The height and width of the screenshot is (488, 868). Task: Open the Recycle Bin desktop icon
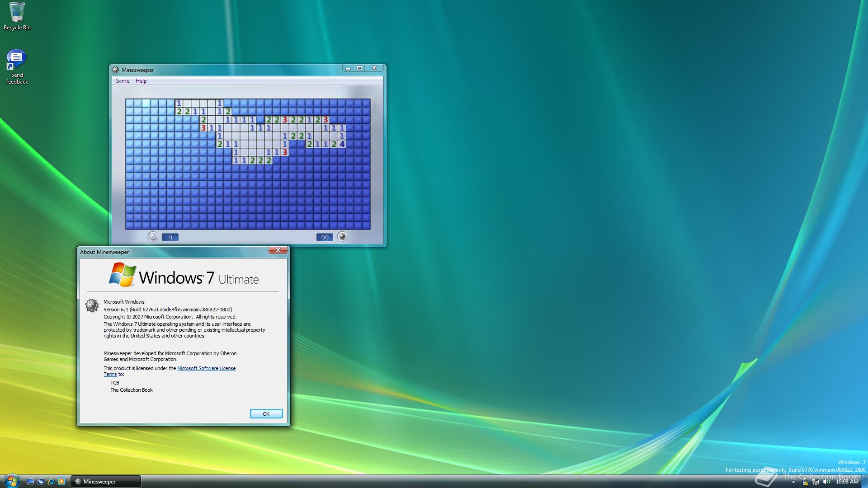coord(17,16)
